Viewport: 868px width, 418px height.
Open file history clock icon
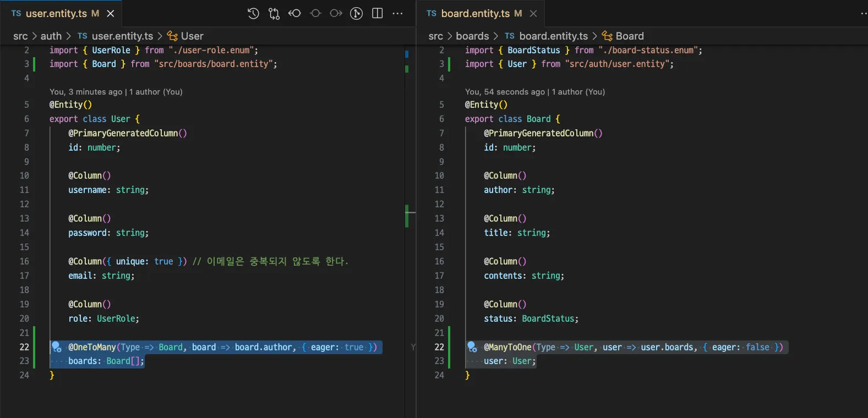pos(253,13)
